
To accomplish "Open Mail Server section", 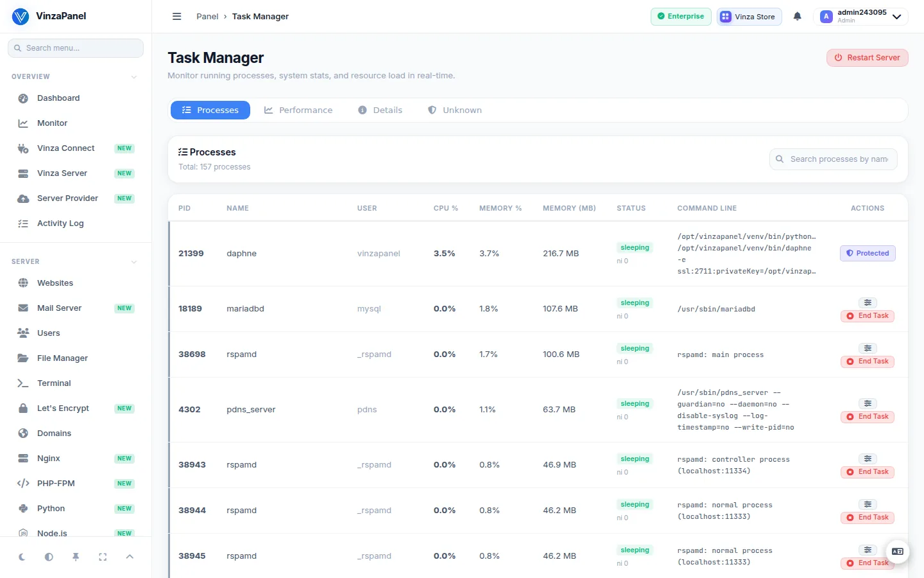I will click(76, 308).
